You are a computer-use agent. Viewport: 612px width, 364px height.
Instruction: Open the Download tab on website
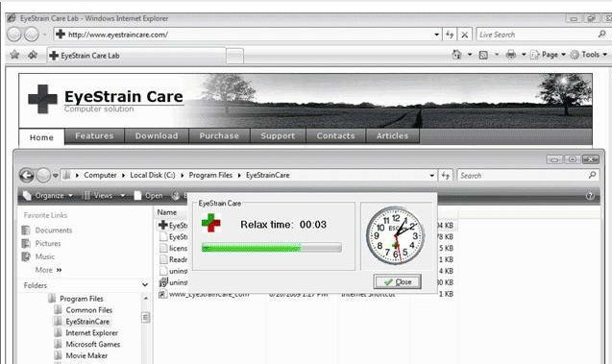pyautogui.click(x=157, y=136)
